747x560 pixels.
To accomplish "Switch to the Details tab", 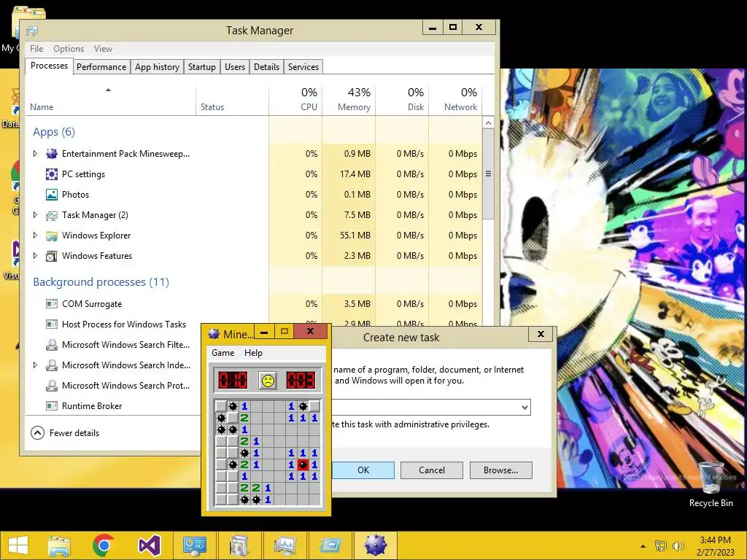I will point(267,66).
